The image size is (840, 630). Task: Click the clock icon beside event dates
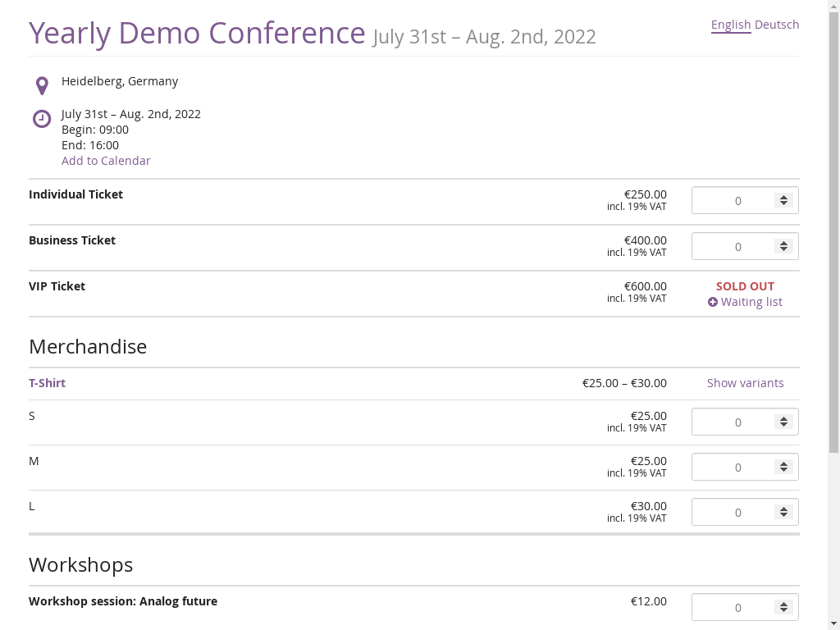pos(42,119)
